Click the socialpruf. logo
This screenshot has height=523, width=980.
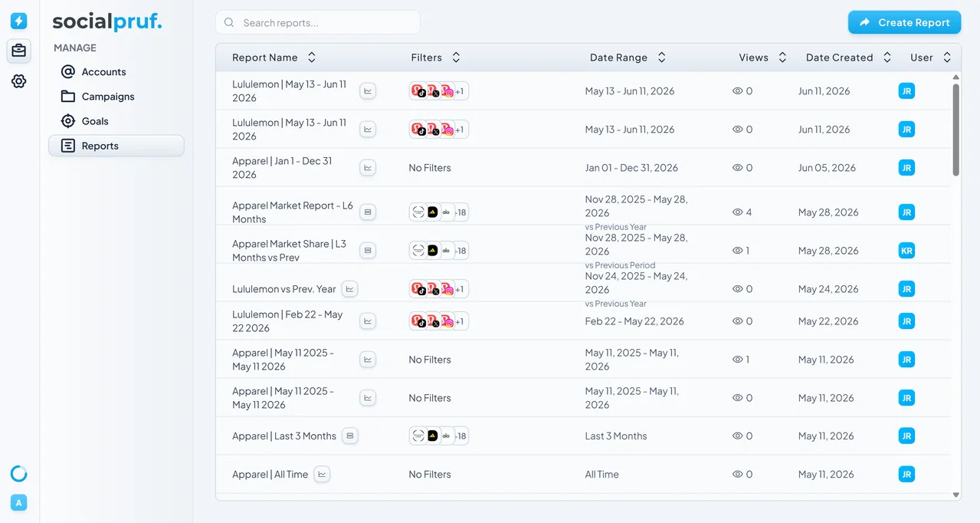[107, 22]
